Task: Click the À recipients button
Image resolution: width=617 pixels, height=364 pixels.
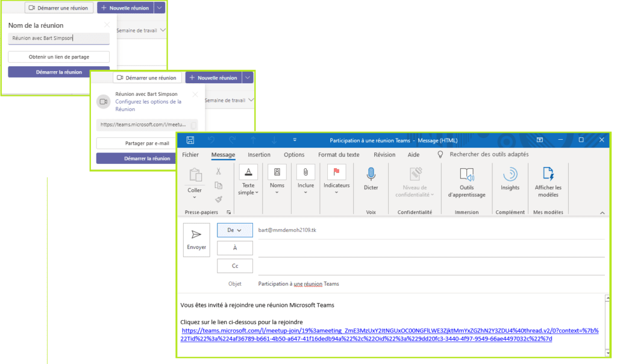Action: pyautogui.click(x=235, y=248)
